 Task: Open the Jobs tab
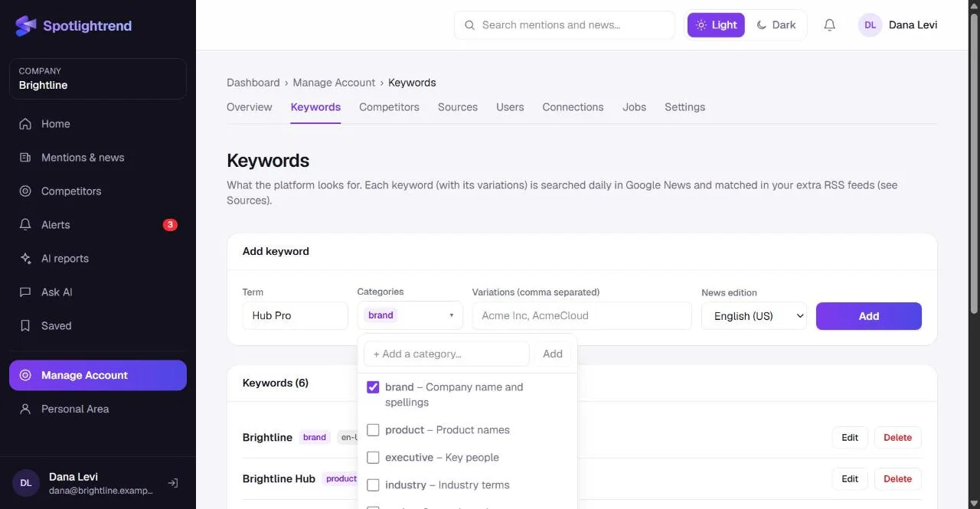click(x=634, y=107)
